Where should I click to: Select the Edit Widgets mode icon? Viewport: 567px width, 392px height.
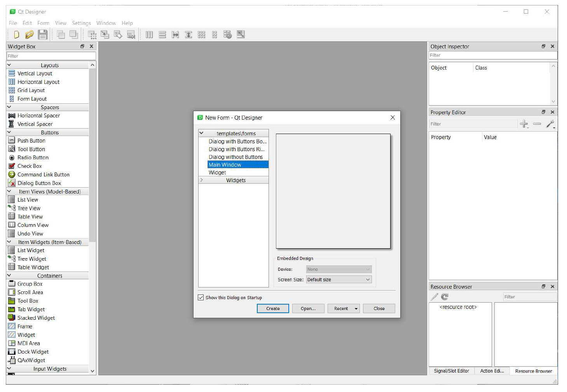pyautogui.click(x=92, y=35)
